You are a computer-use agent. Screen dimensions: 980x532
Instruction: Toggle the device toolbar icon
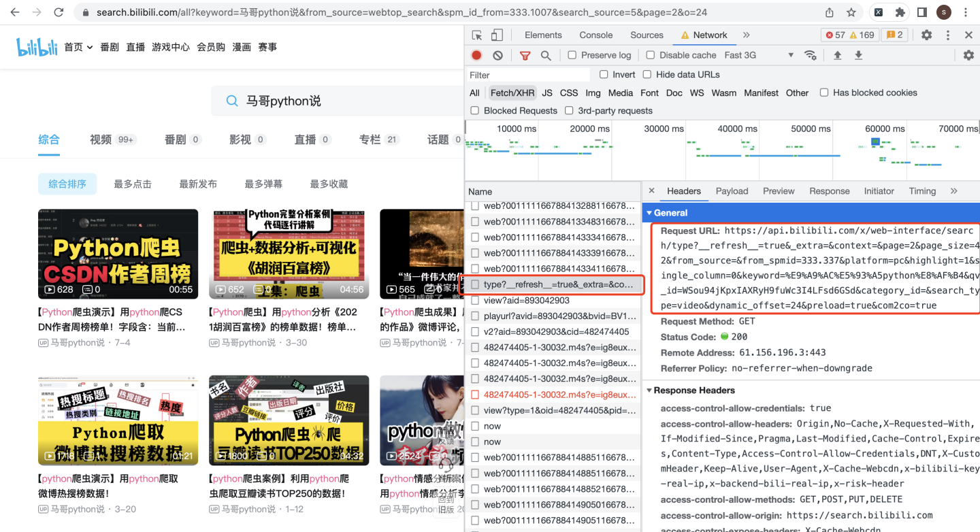coord(497,35)
